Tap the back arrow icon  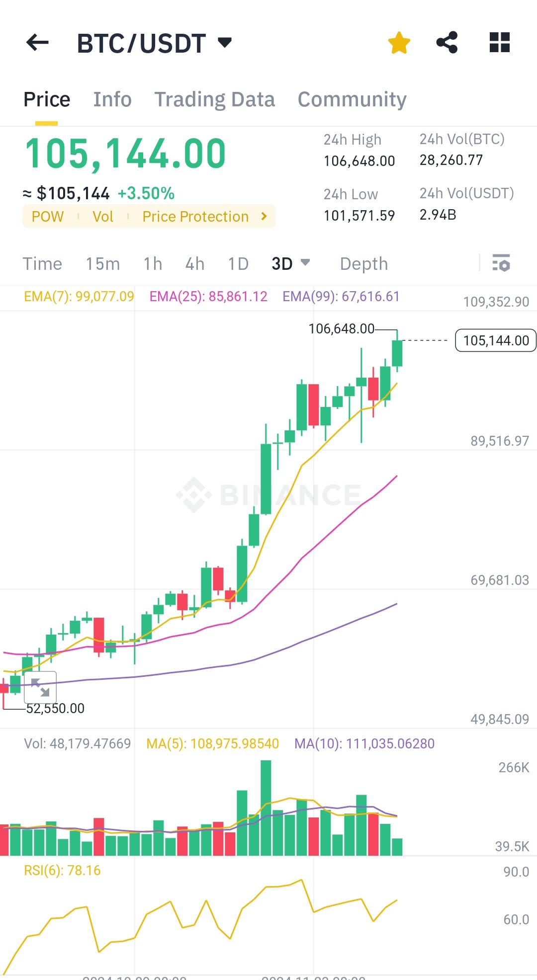click(37, 43)
